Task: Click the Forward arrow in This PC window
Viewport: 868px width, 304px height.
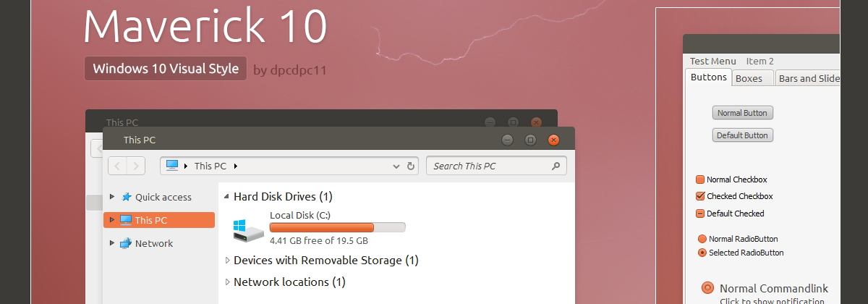Action: (x=136, y=166)
